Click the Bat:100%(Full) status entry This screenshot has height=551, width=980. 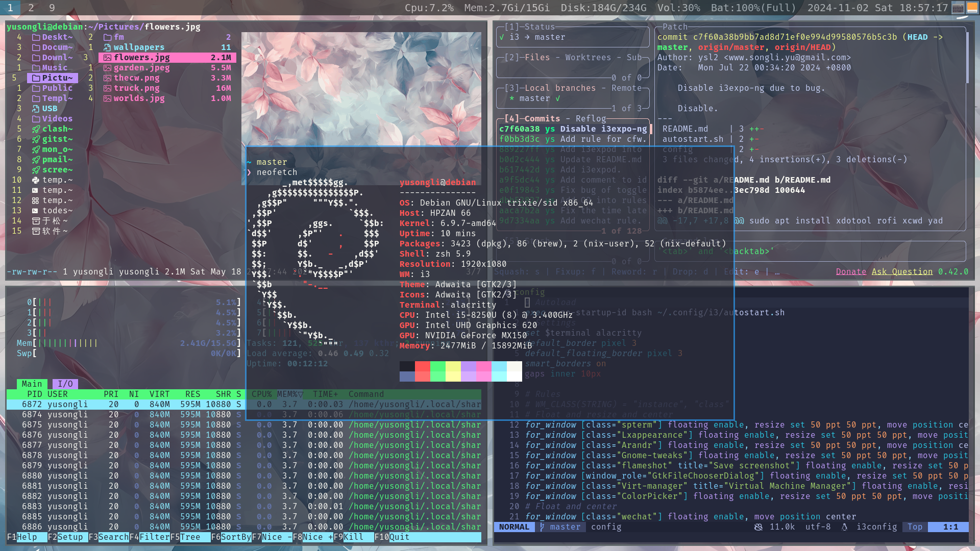pyautogui.click(x=753, y=8)
